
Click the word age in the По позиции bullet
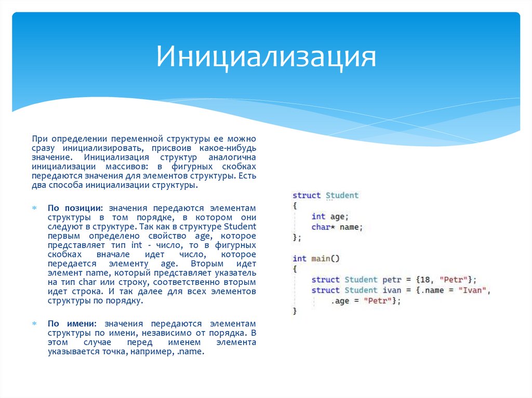coord(204,235)
